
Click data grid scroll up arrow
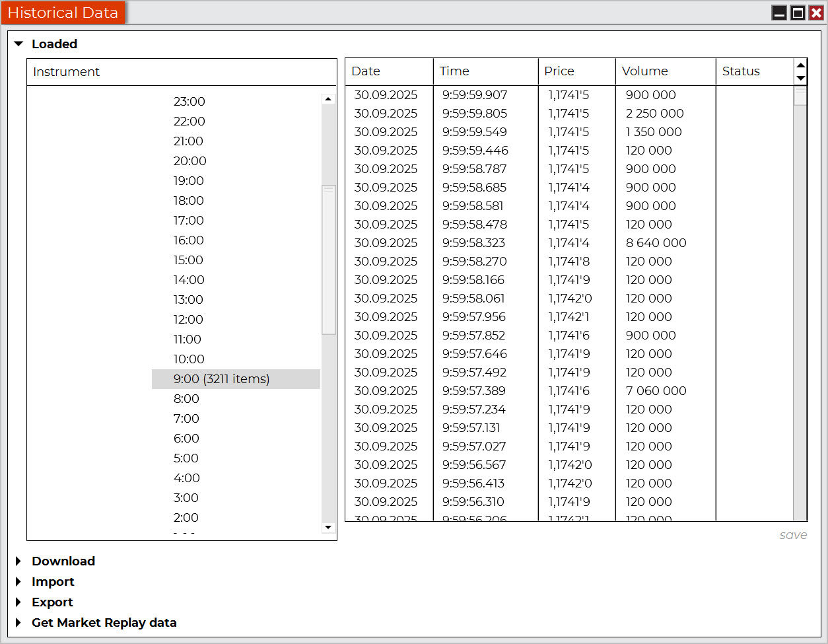click(801, 65)
